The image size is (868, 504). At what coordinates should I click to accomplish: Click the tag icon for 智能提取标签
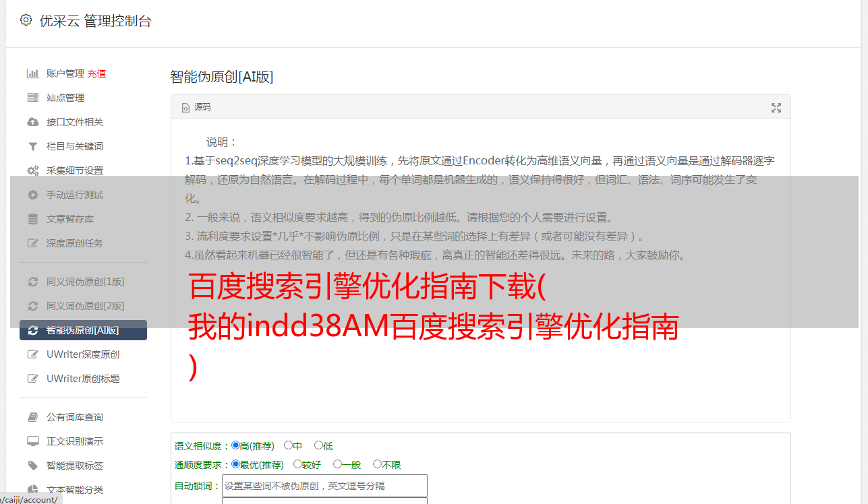(32, 466)
